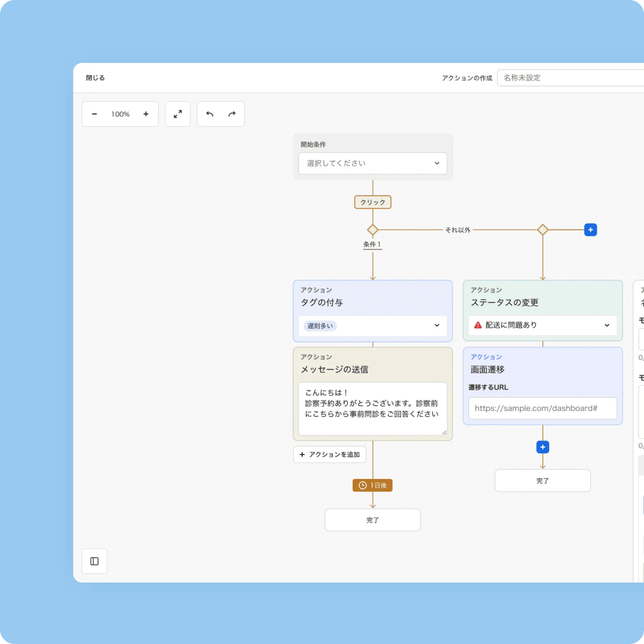
Task: Add step below 画面遷移 action
Action: (543, 447)
